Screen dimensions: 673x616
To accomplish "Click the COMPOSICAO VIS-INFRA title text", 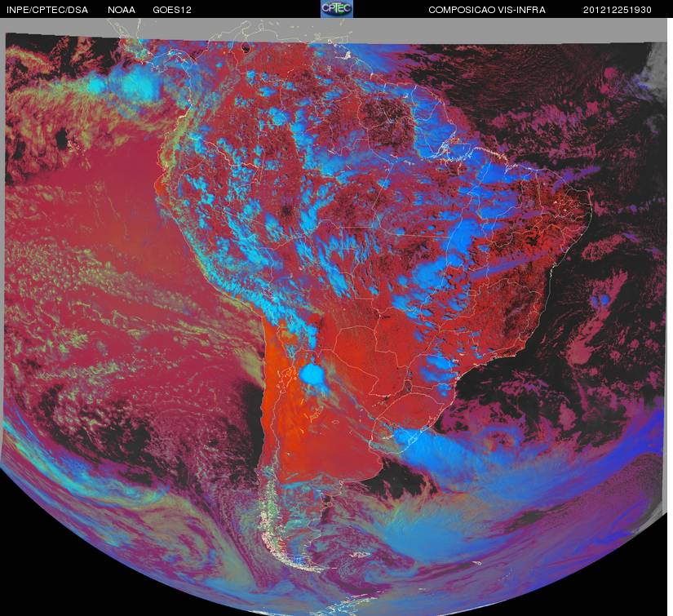I will [487, 10].
